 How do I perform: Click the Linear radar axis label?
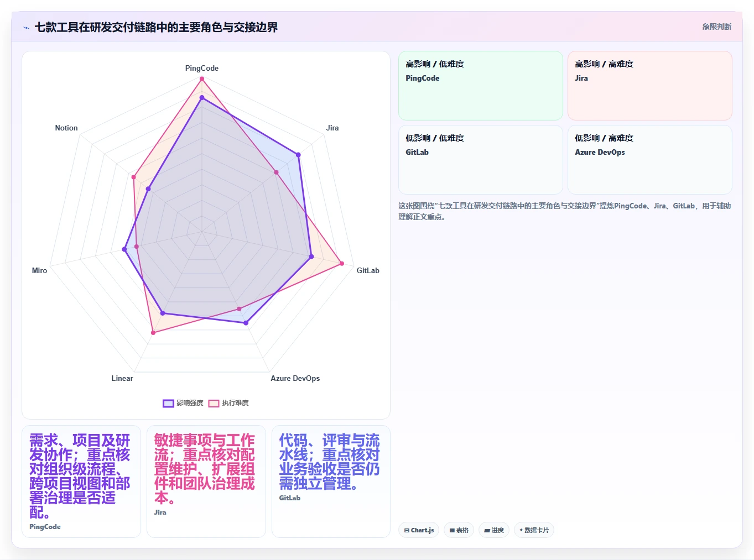click(x=122, y=378)
